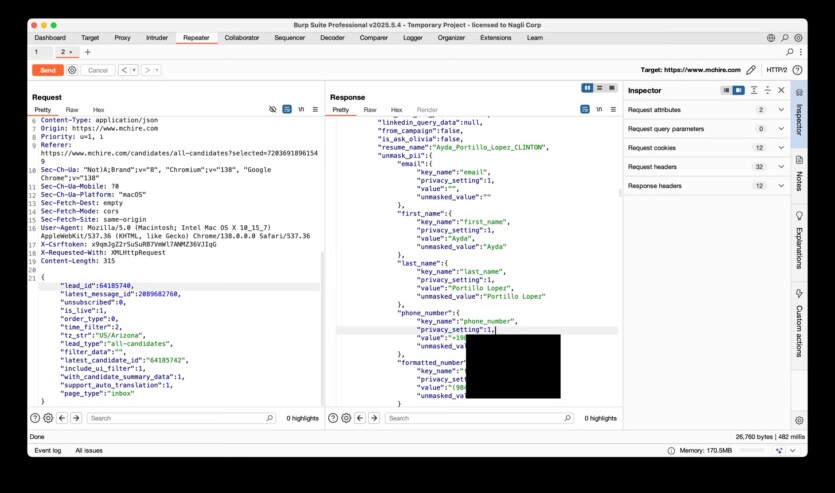Expand status bar chevron at bottom right
Viewport: 835px width, 493px height.
coord(793,450)
